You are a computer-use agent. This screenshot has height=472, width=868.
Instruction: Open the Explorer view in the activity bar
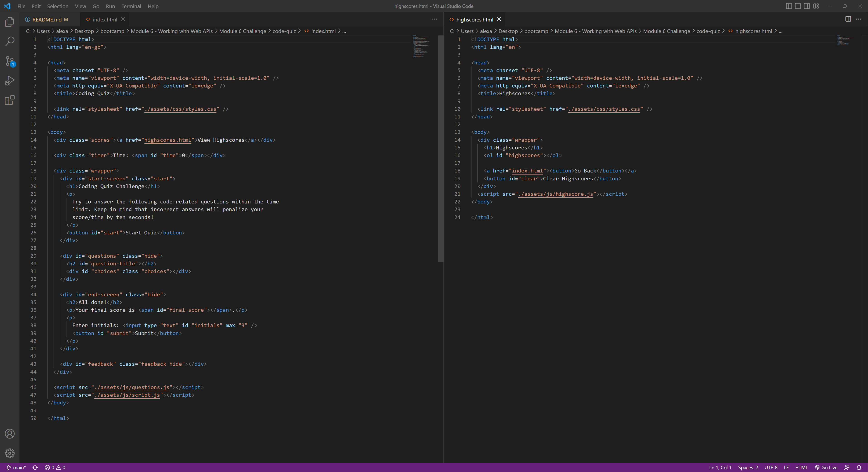[x=9, y=21]
